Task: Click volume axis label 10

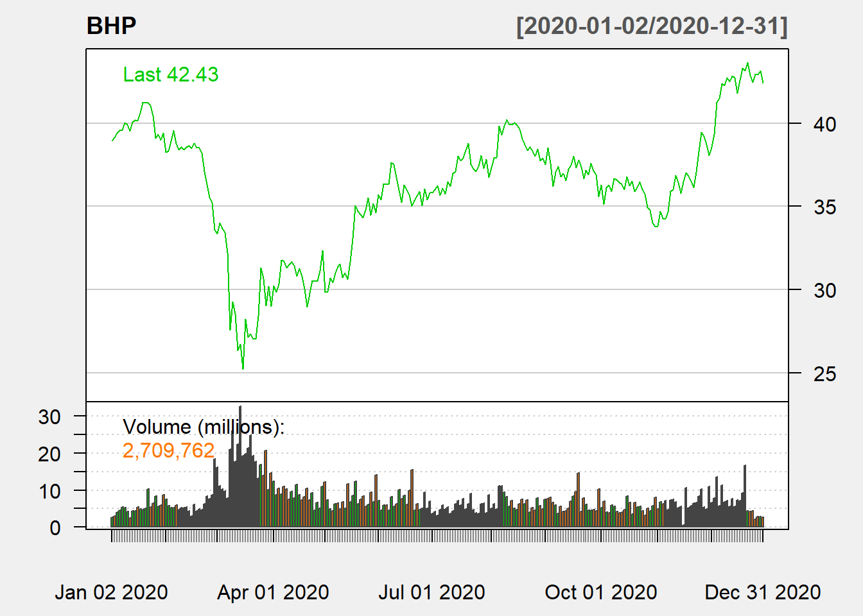Action: [49, 492]
